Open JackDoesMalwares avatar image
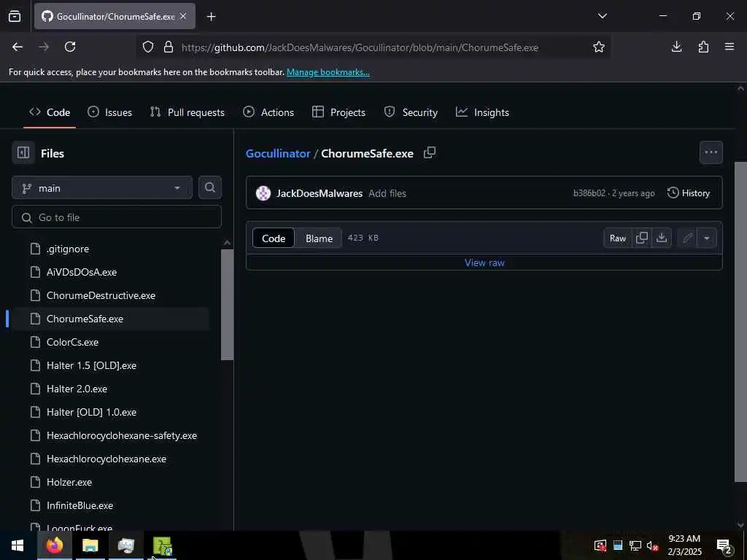 pos(263,192)
